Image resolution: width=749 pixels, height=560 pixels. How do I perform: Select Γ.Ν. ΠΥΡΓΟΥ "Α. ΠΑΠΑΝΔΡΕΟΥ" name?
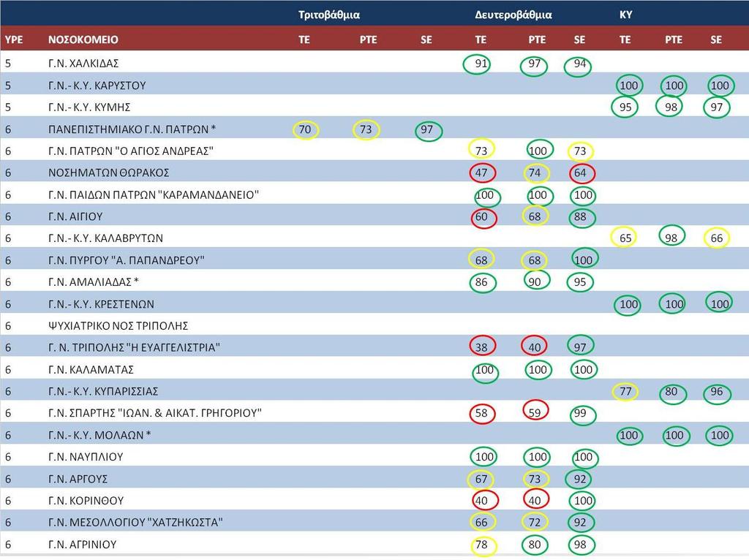[127, 260]
